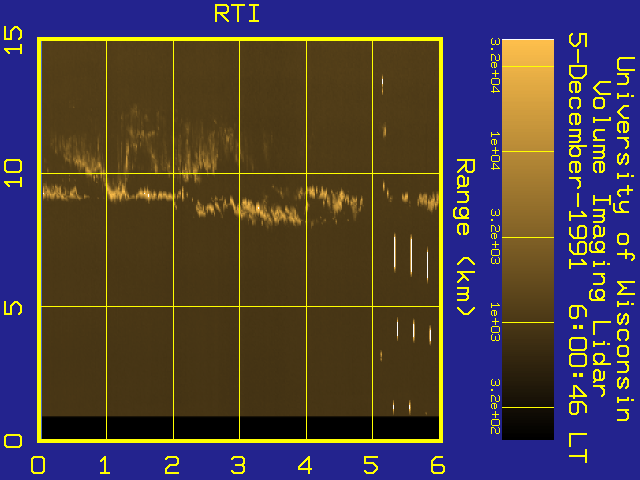
Task: Click horizontal axis tick label 5
Action: point(371,465)
